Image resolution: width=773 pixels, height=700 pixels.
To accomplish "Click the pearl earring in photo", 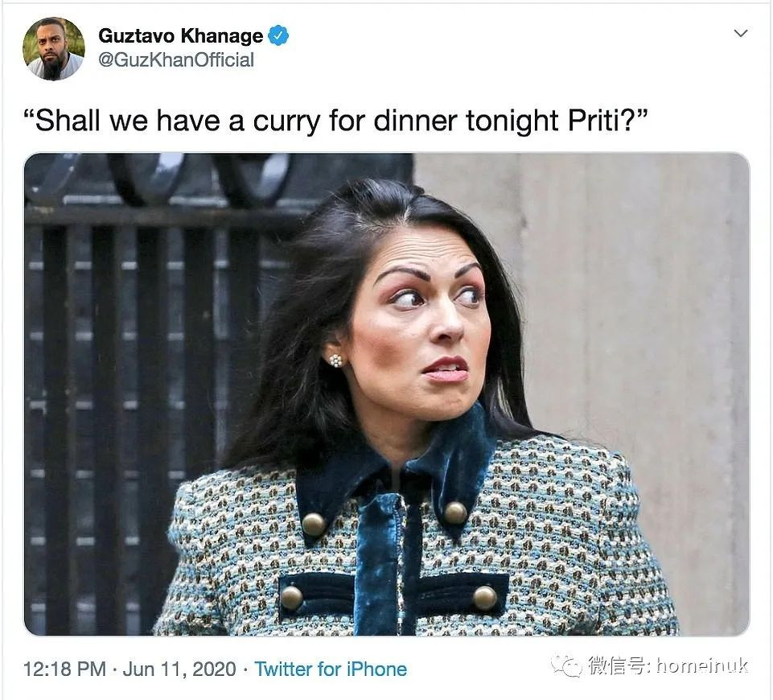I will (x=335, y=360).
